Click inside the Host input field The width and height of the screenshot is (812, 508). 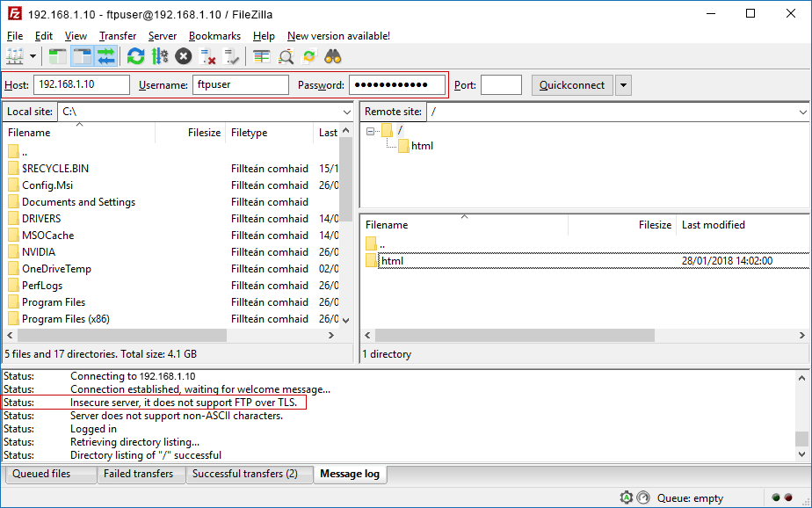[79, 84]
